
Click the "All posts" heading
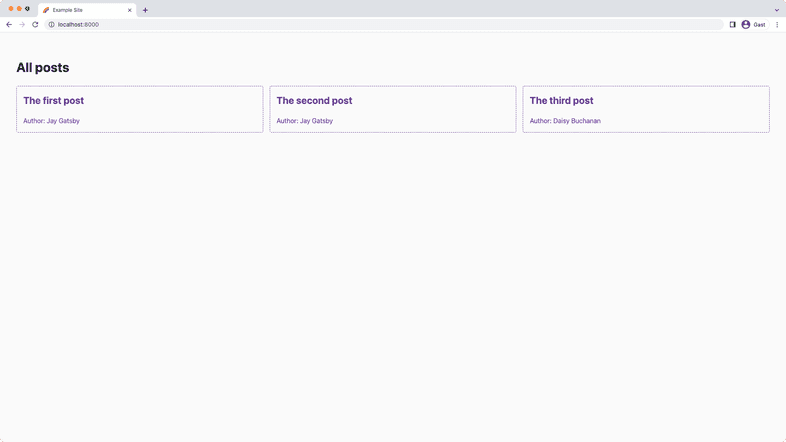click(x=43, y=68)
